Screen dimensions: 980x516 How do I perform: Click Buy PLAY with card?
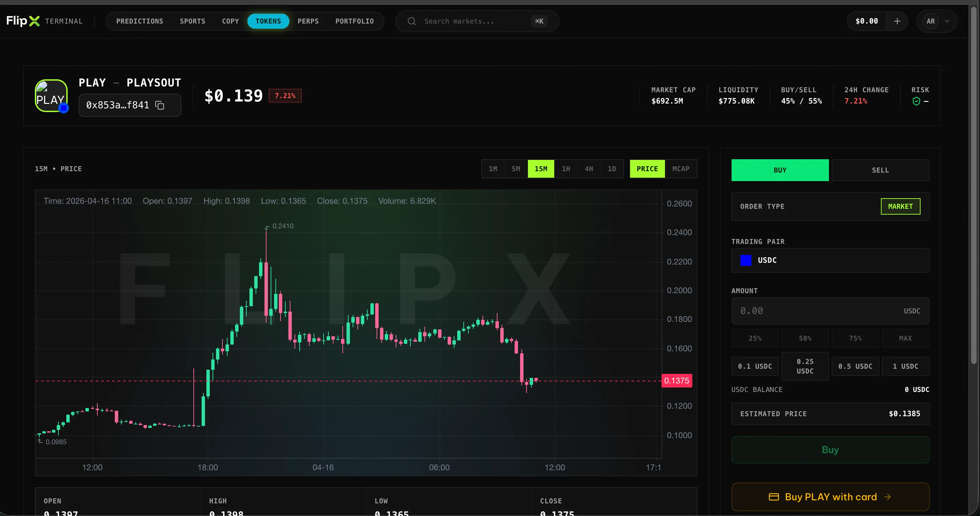point(830,497)
